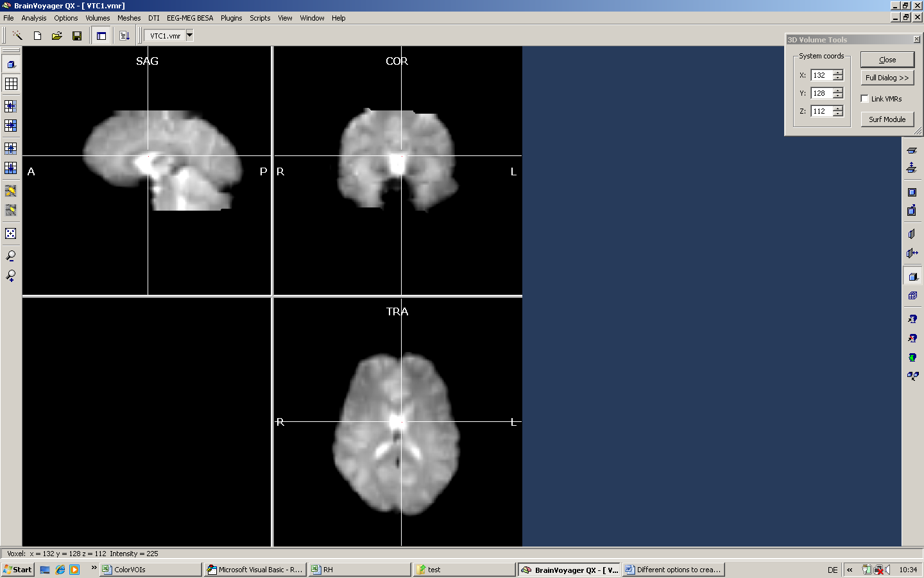Click down-arrow grid icon with dotted bottom
The image size is (924, 578).
(x=11, y=148)
